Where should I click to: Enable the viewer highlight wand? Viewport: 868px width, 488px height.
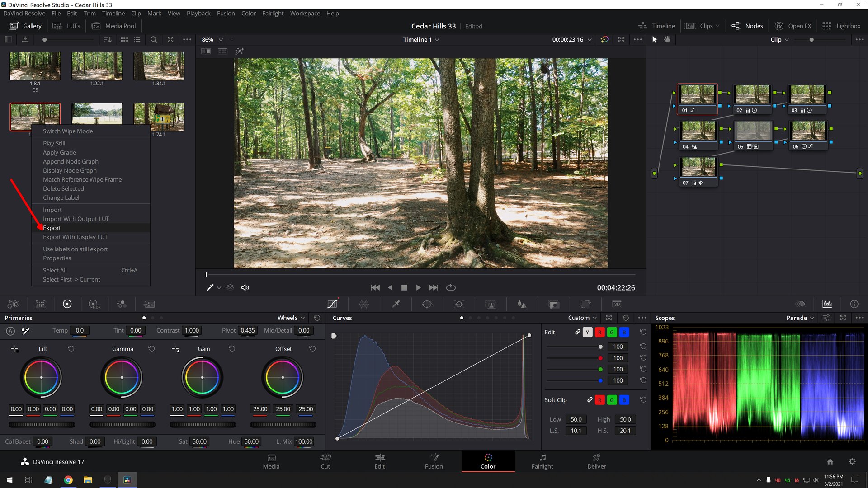click(x=239, y=51)
